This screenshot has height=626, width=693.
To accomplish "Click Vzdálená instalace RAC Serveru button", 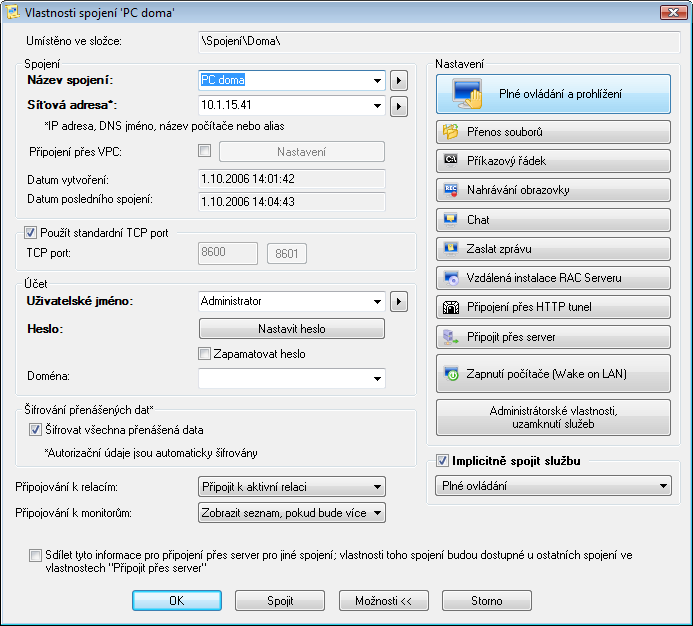I will click(553, 278).
